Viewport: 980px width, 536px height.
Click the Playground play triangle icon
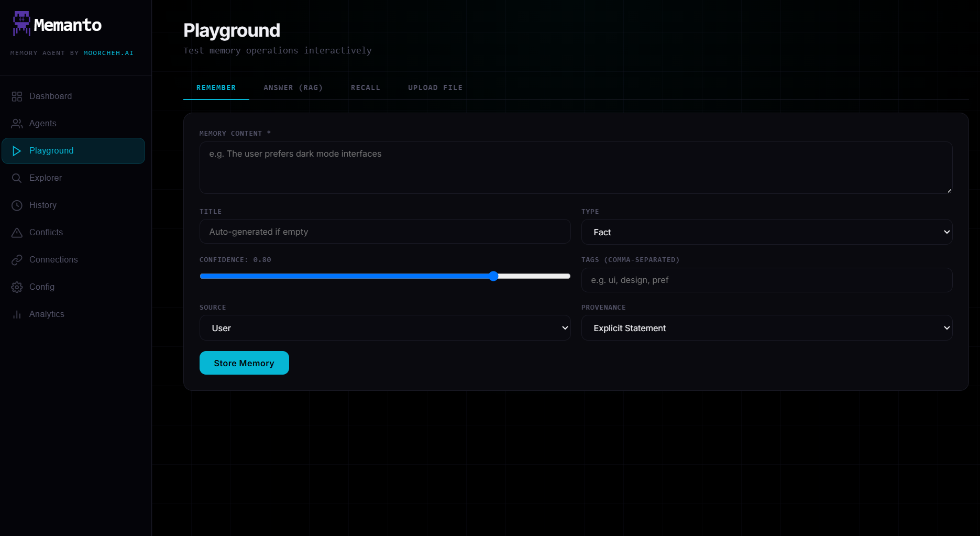tap(17, 151)
